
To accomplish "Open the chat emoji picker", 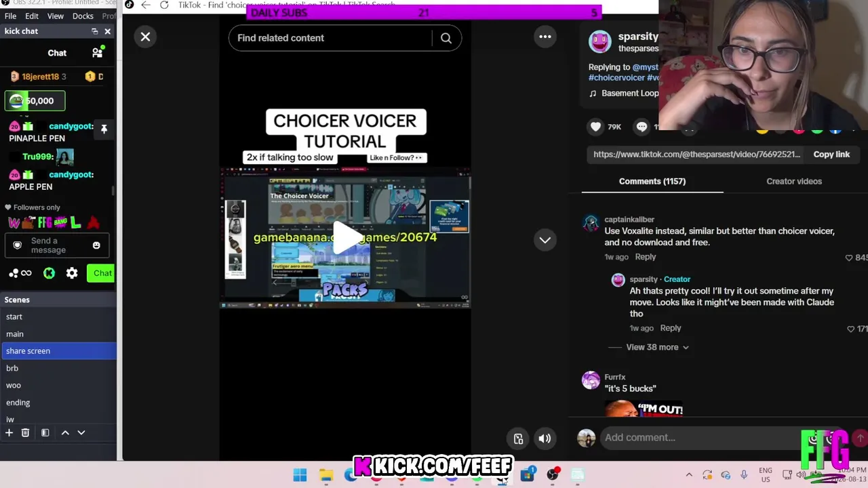I will (96, 245).
